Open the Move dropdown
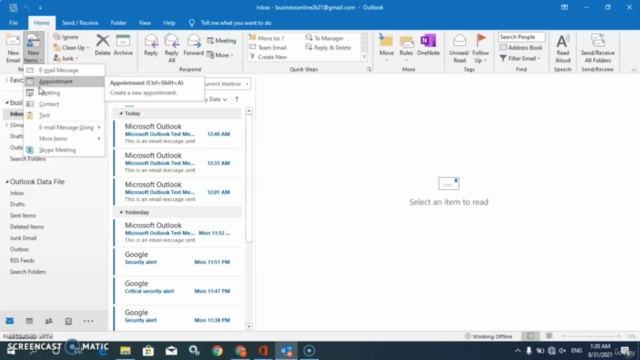This screenshot has width=640, height=360. tap(386, 48)
